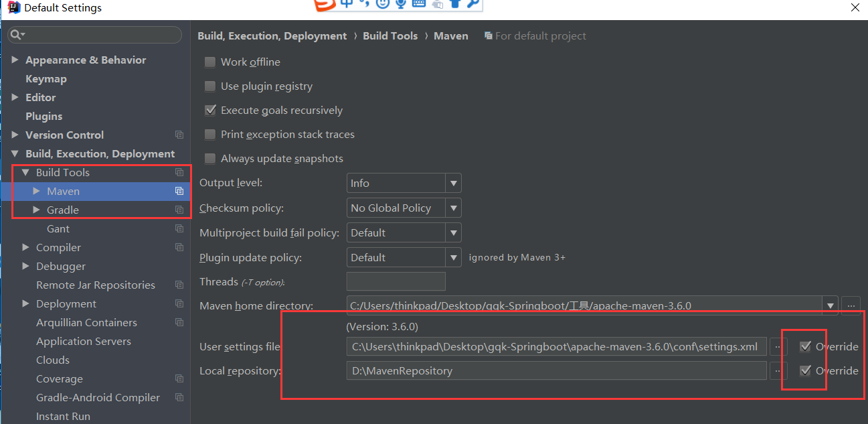
Task: Collapse the Build Tools node arrow
Action: pos(25,173)
